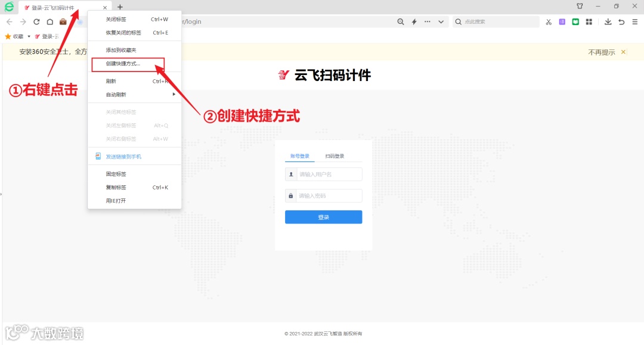The width and height of the screenshot is (644, 345).
Task: Click the blue 登录 button
Action: click(x=324, y=217)
